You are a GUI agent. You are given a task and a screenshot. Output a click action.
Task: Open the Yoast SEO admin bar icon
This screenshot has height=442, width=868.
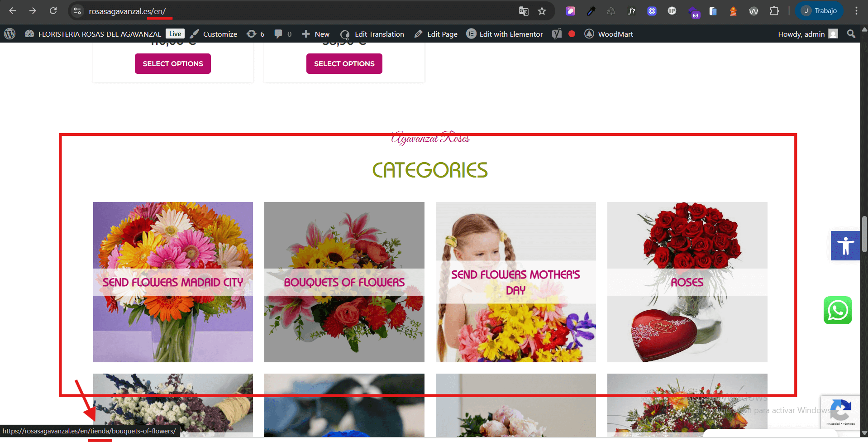557,34
